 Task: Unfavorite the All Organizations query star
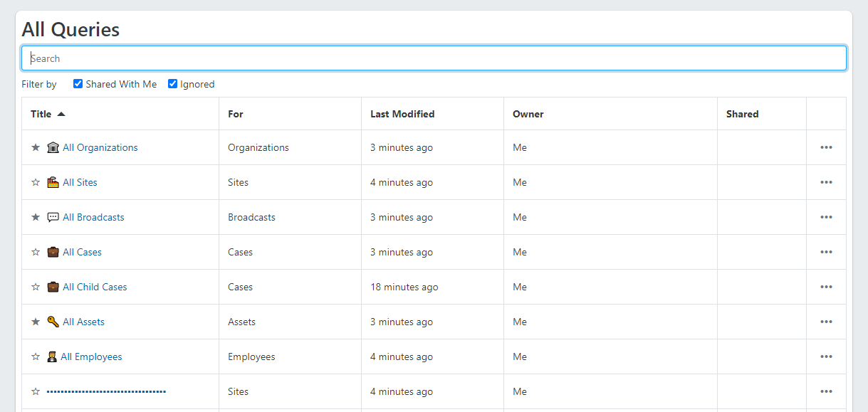point(36,147)
